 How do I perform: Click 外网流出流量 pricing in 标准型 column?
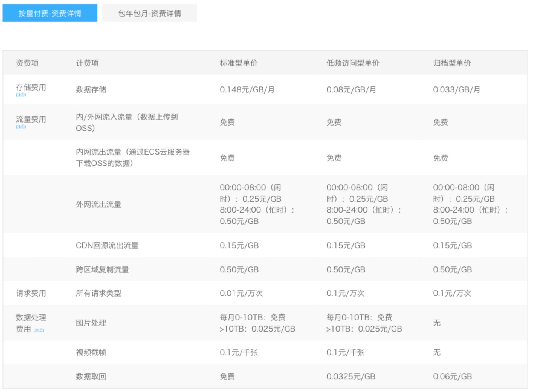257,204
